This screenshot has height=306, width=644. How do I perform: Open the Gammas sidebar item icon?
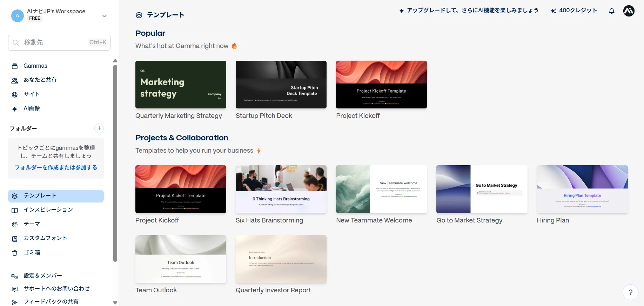15,66
